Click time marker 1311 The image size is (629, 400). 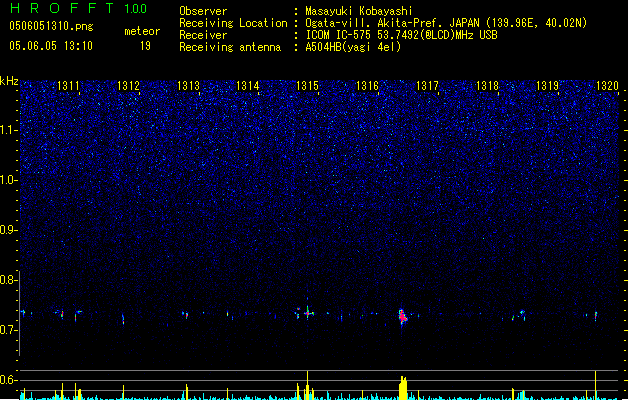[68, 86]
